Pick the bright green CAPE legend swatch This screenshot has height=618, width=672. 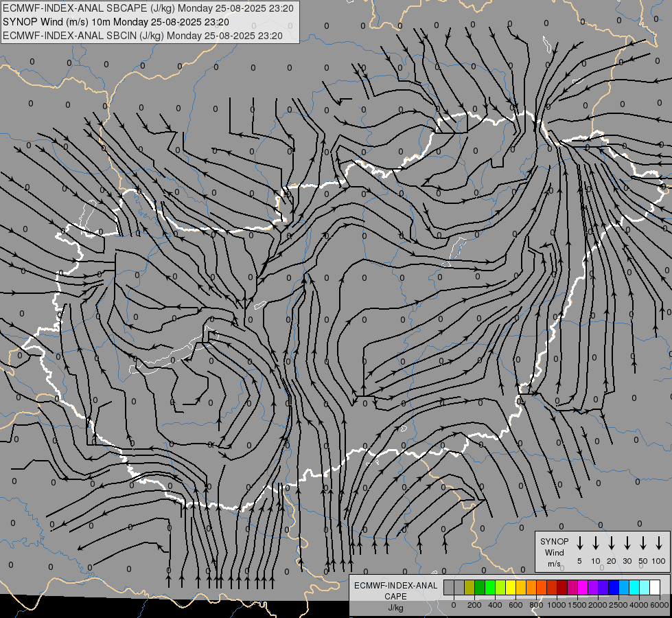(x=490, y=587)
